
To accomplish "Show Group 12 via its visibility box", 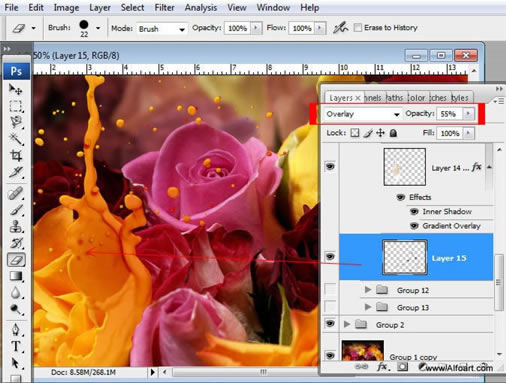I will point(330,289).
